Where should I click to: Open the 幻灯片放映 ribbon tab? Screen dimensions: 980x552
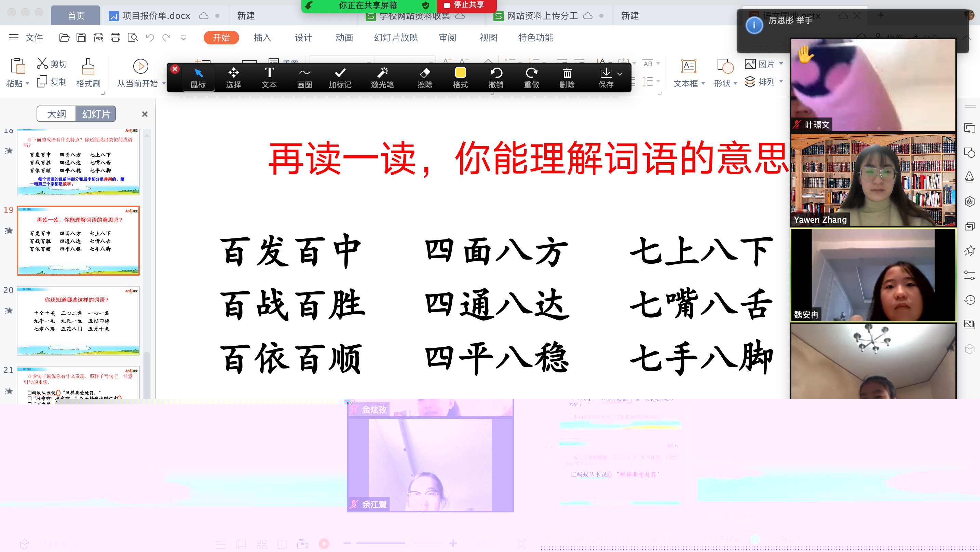click(x=396, y=37)
